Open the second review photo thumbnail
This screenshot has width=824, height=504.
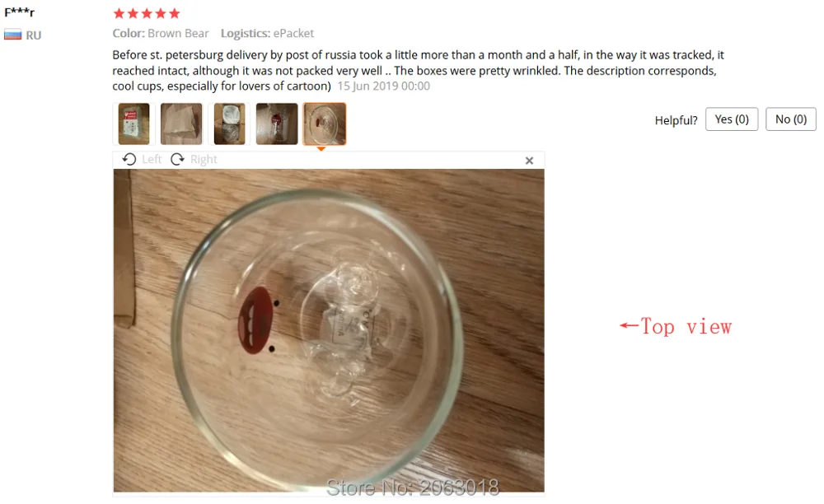coord(181,124)
